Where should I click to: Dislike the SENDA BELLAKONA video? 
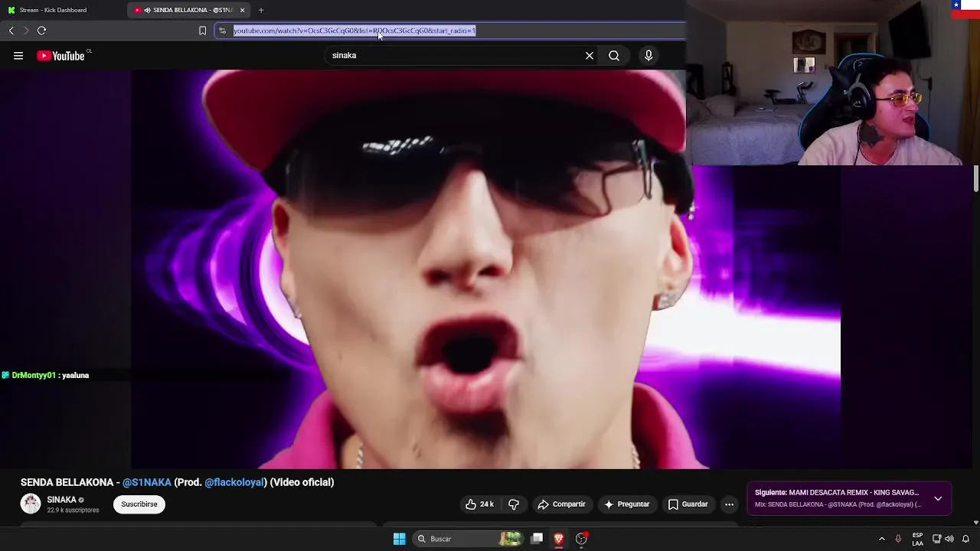pos(514,504)
